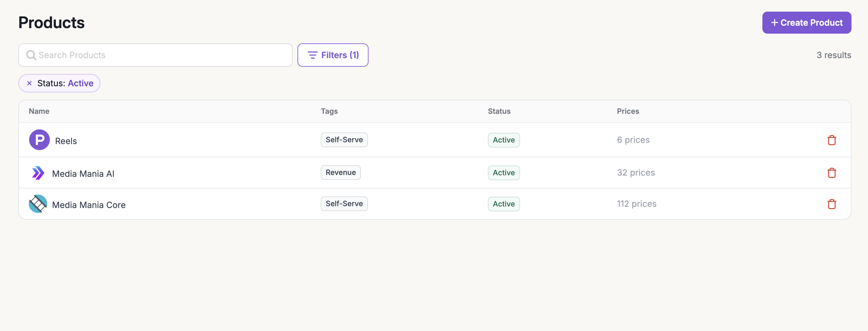Click the Name column header
This screenshot has width=868, height=331.
click(x=39, y=111)
